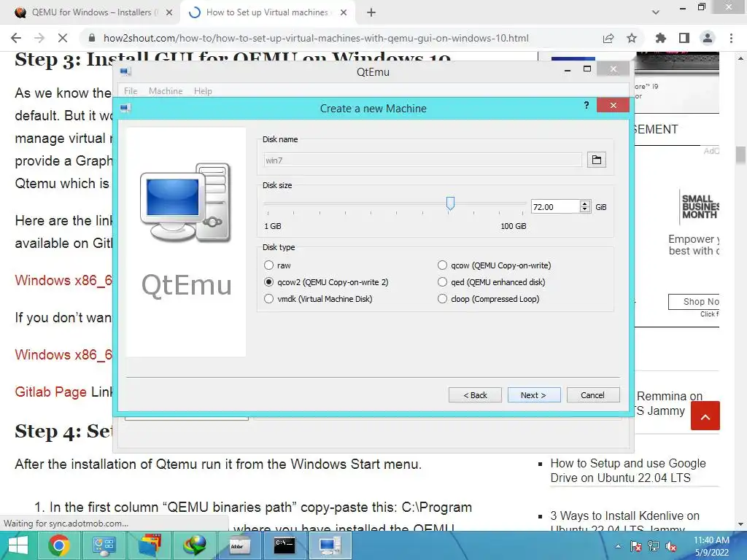This screenshot has height=560, width=747.
Task: Expand the Chrome tab search chevron
Action: click(656, 12)
